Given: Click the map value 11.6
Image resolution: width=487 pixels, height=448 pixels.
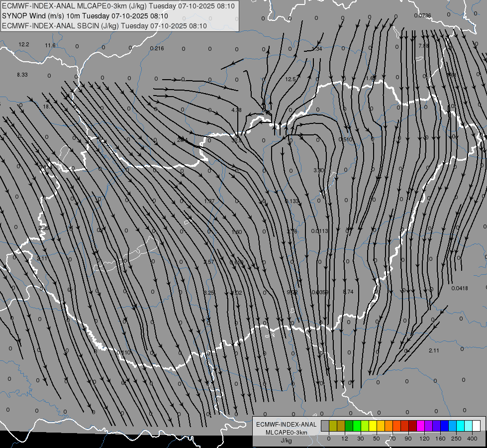Looking at the screenshot, I should pyautogui.click(x=50, y=45).
